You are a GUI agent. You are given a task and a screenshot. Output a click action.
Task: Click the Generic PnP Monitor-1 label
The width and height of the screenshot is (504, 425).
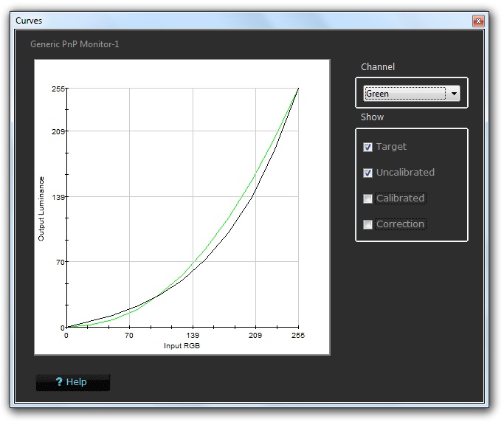click(75, 44)
